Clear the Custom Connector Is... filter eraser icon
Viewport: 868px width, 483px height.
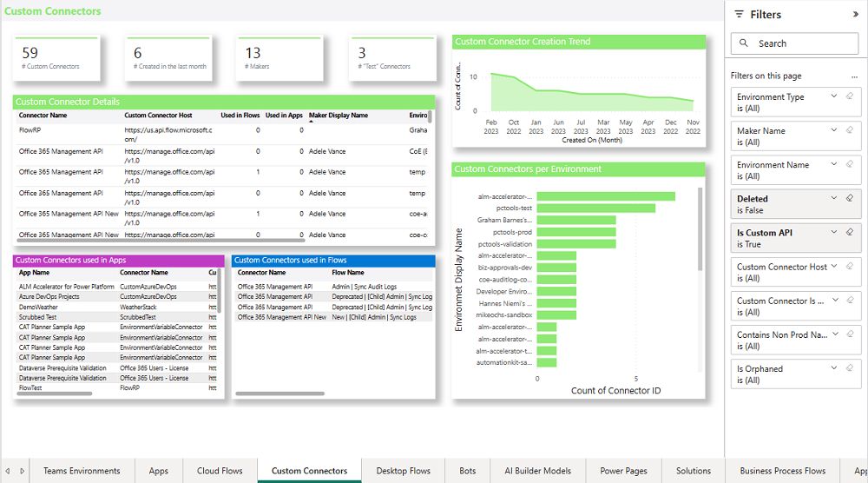850,300
